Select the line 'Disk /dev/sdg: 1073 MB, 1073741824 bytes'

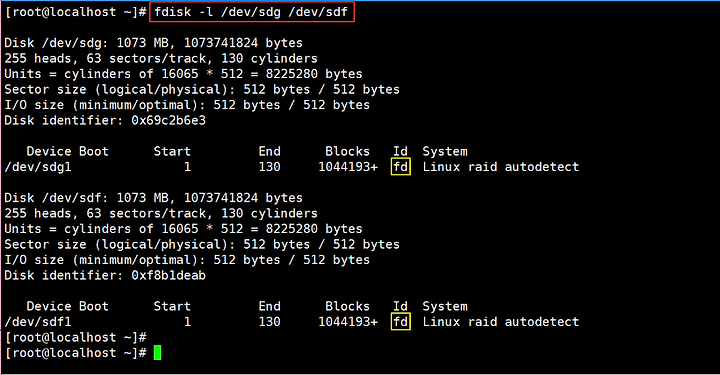coord(153,43)
